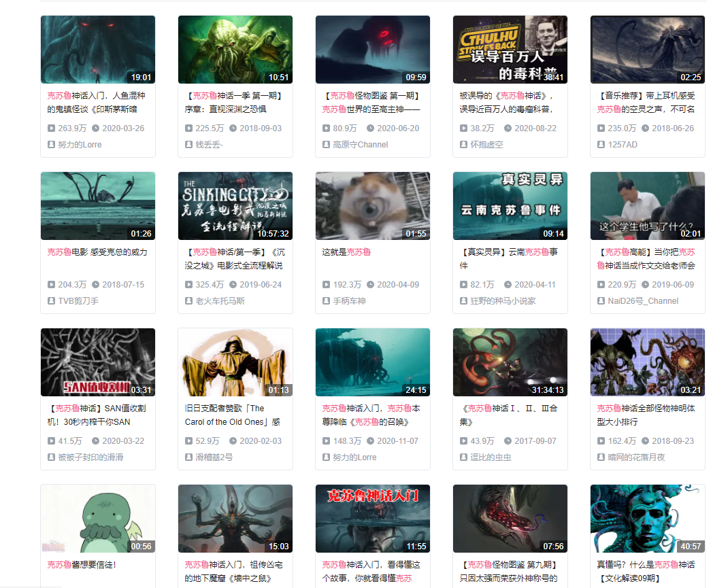Click uploader icon beside 1257AD

601,145
